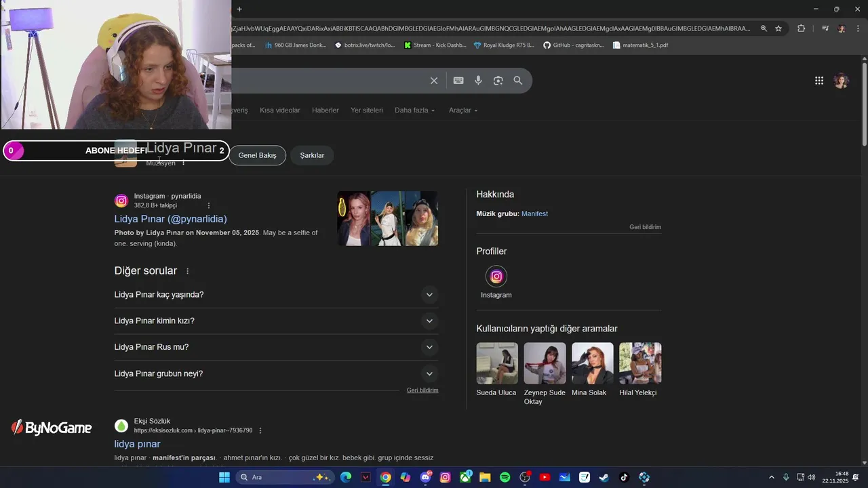This screenshot has height=488, width=868.
Task: Open 'botrix.live/twitch' bookmark
Action: click(x=365, y=45)
